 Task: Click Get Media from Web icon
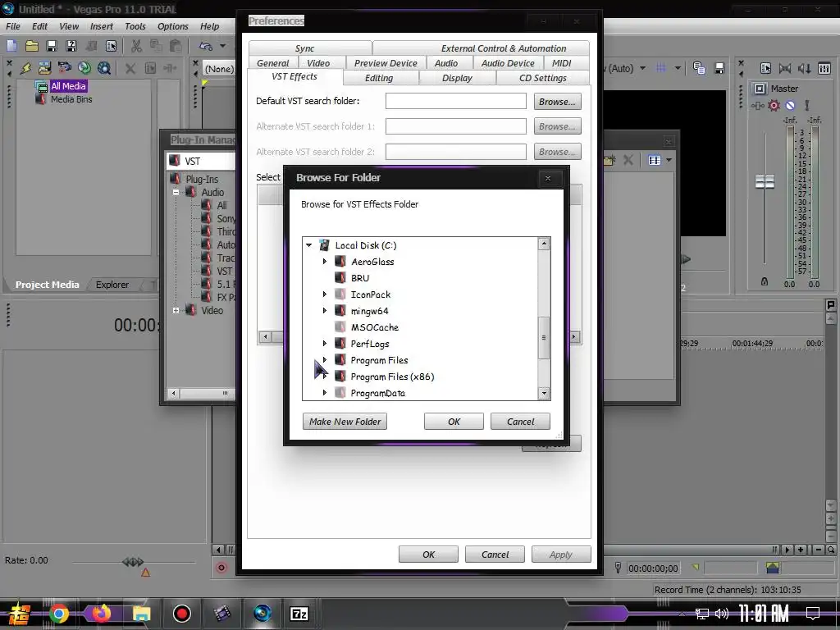104,68
